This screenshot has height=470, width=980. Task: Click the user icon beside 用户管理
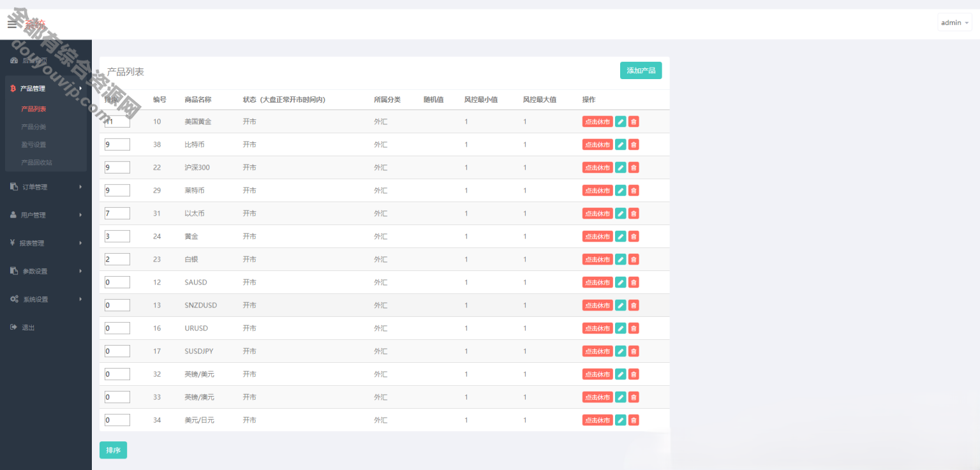point(13,215)
